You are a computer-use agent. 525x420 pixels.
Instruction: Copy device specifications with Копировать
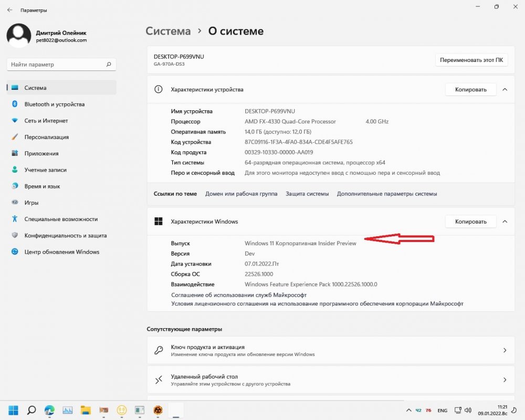(x=470, y=89)
